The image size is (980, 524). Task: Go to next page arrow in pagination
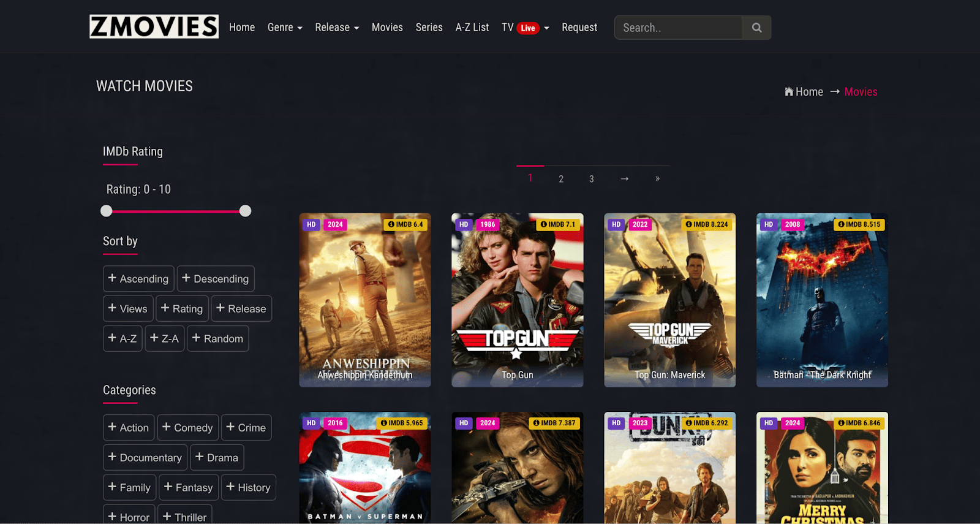625,179
